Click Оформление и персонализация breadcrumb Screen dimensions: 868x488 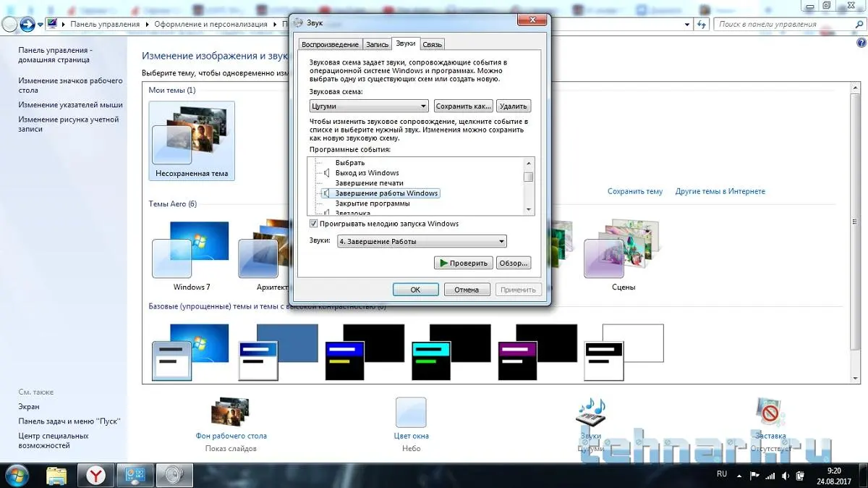point(211,24)
